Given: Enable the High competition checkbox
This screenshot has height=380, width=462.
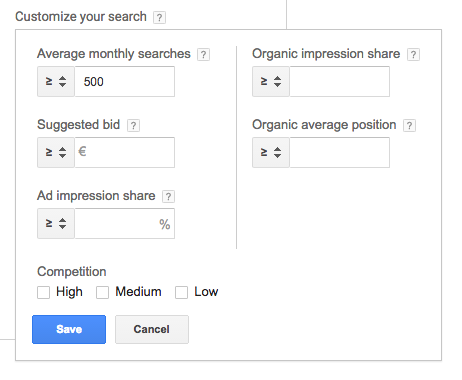Looking at the screenshot, I should pos(43,292).
